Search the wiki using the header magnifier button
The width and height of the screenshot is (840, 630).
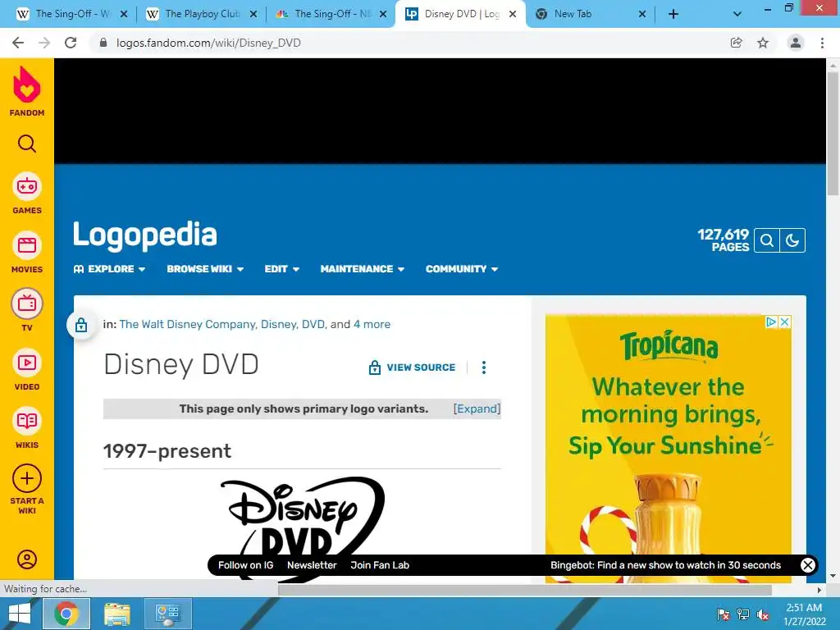pos(767,240)
